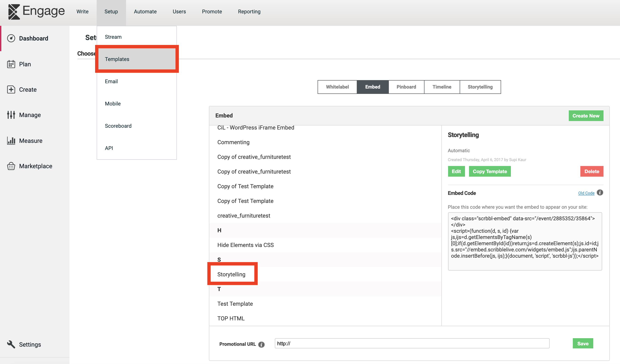Switch to the Embed tab
620x364 pixels.
pos(373,87)
